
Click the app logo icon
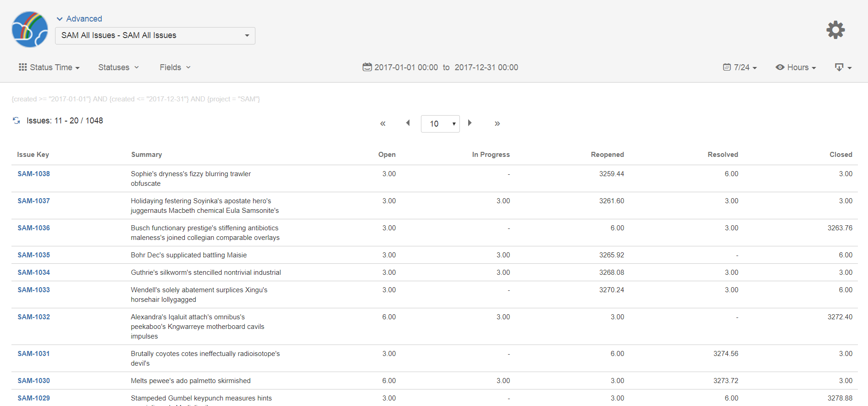pos(30,30)
